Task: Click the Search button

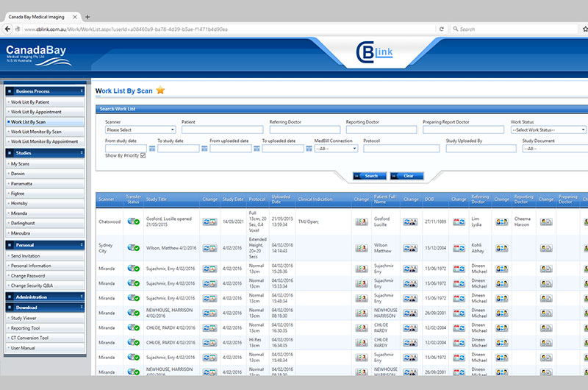Action: tap(370, 176)
